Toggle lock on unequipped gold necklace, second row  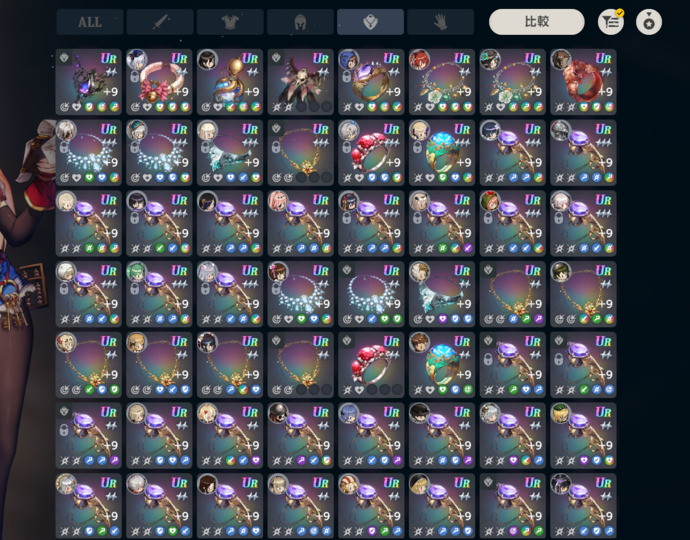276,147
